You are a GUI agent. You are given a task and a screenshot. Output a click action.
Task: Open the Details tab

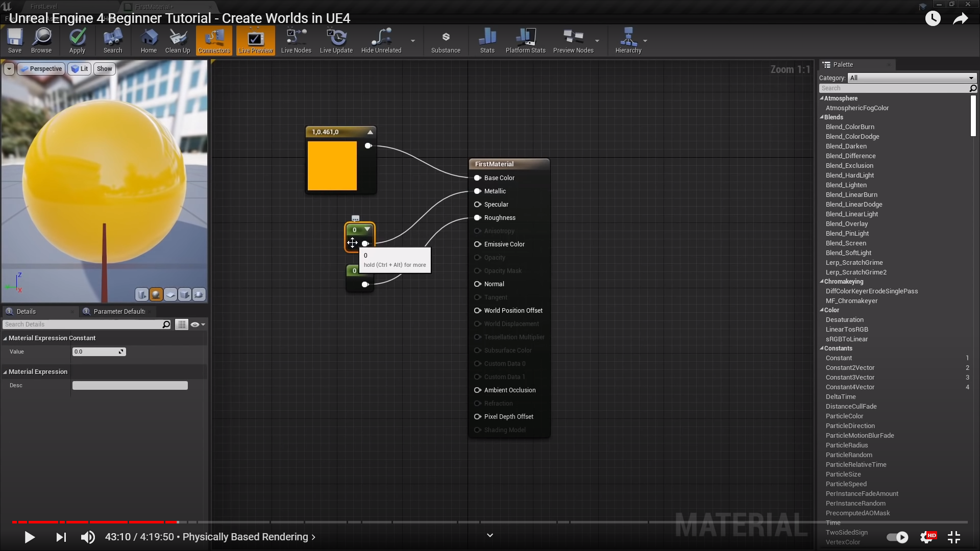pos(26,311)
